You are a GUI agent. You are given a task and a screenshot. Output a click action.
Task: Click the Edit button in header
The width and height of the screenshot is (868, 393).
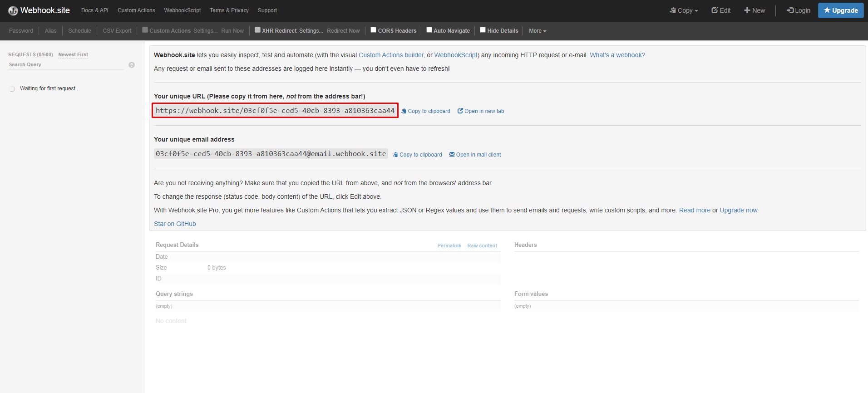pos(721,10)
